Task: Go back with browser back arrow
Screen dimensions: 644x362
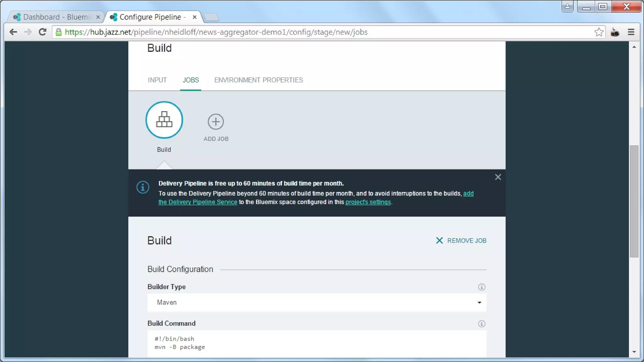Action: (13, 32)
